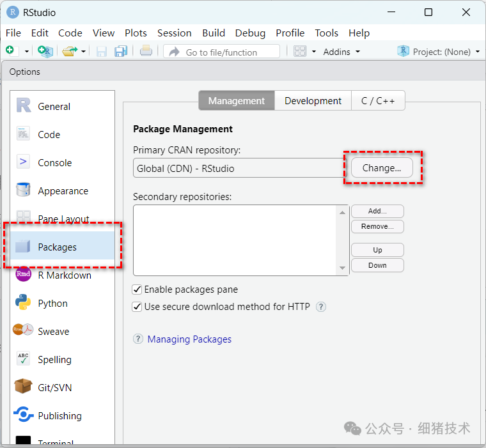The image size is (486, 448).
Task: Expand the recent files dropdown arrow
Action: [x=83, y=51]
